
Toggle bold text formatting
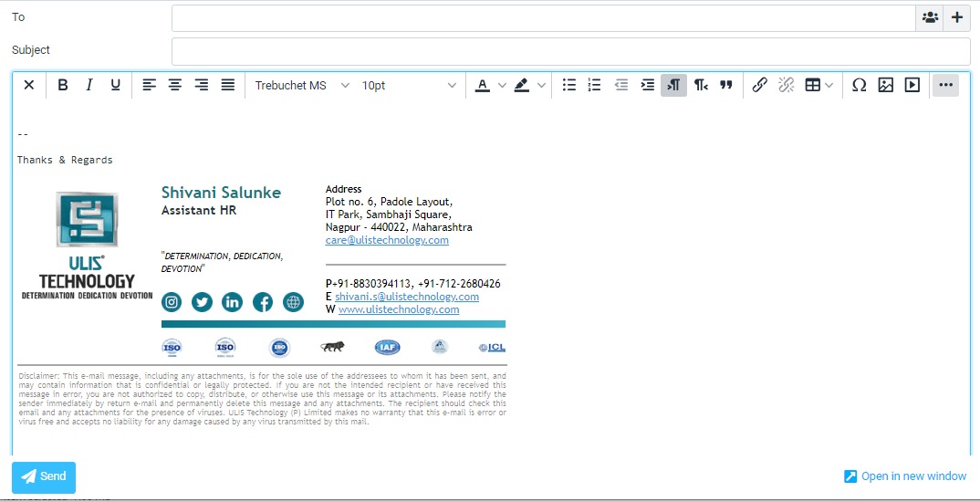[x=63, y=85]
